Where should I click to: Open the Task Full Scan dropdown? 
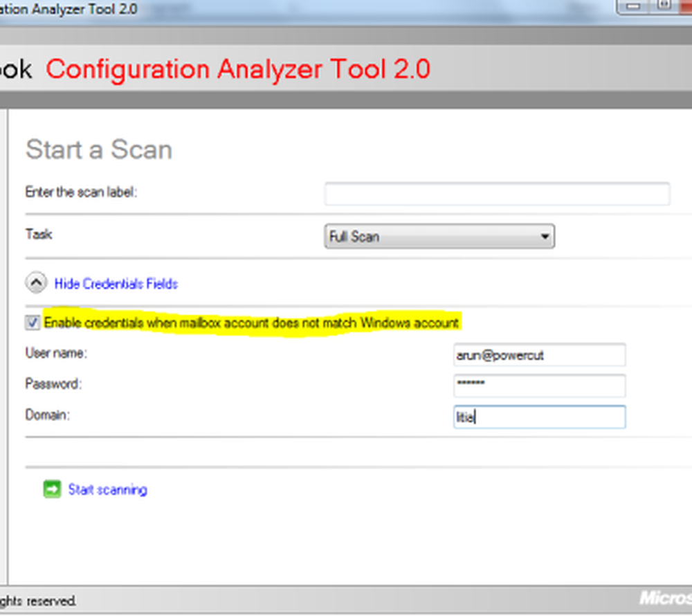pos(439,237)
